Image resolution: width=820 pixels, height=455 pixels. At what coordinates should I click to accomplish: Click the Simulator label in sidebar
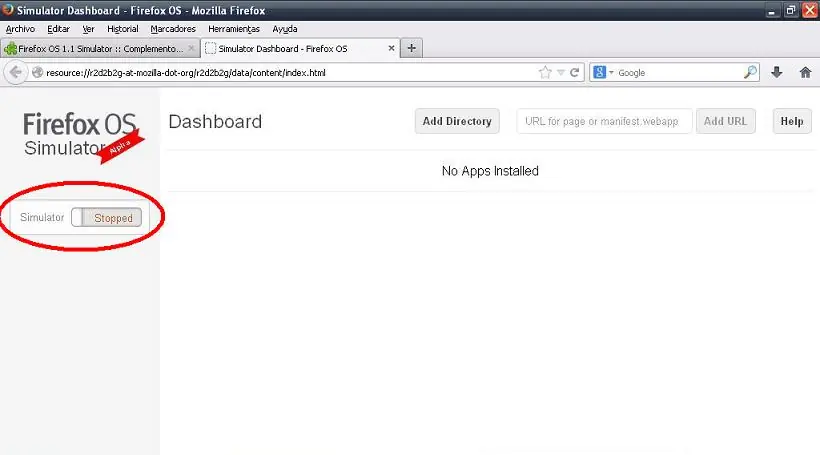click(42, 217)
